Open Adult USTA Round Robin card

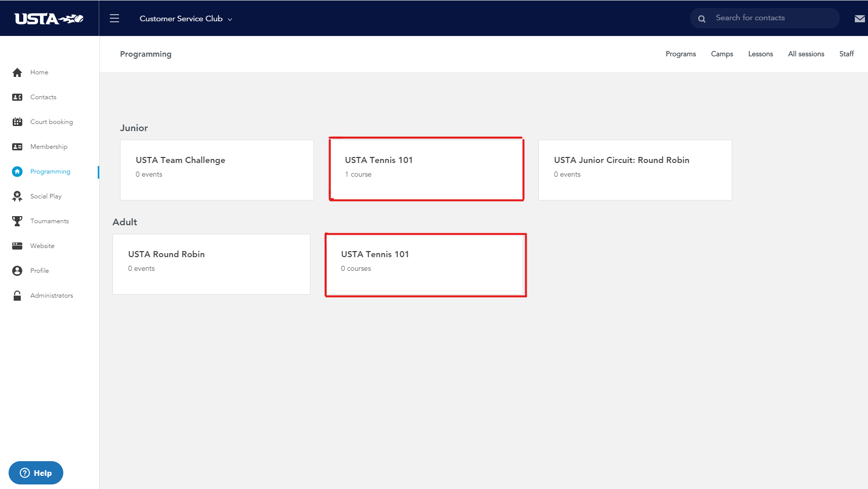click(x=211, y=264)
